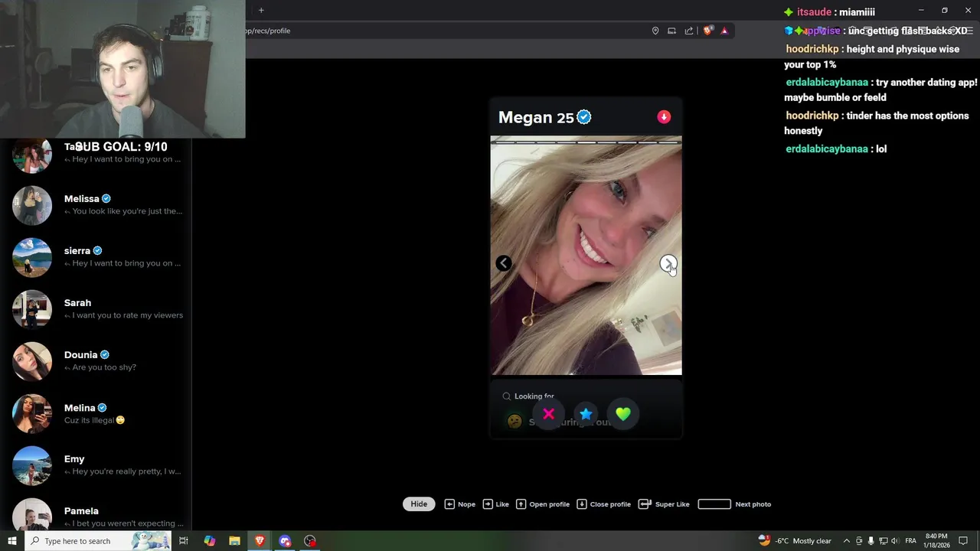
Task: Open sierra's message conversation
Action: [96, 257]
